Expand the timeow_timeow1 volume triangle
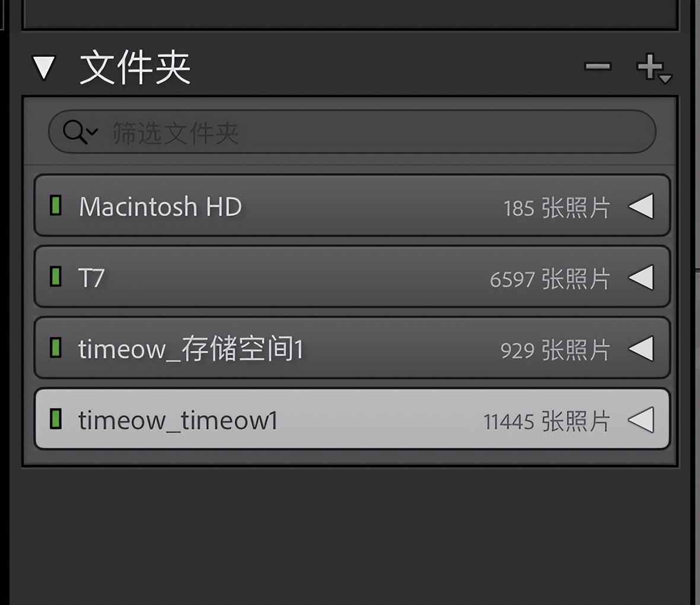Image resolution: width=700 pixels, height=605 pixels. coord(641,420)
